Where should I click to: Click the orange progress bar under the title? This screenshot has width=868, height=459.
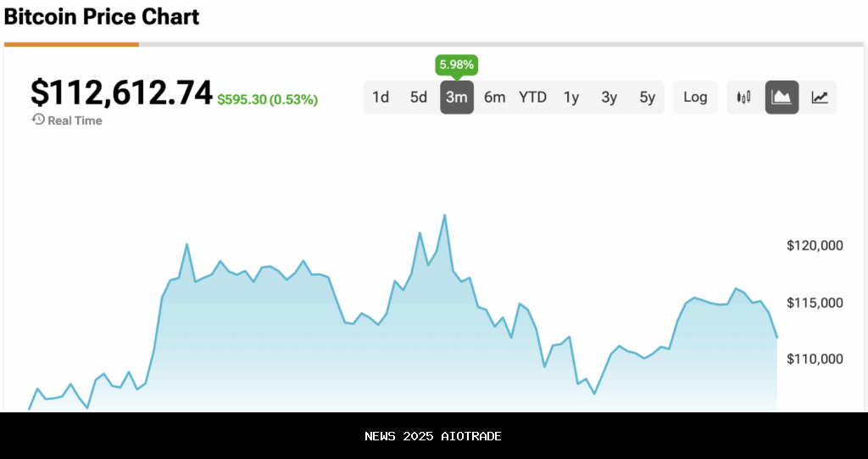[x=71, y=44]
